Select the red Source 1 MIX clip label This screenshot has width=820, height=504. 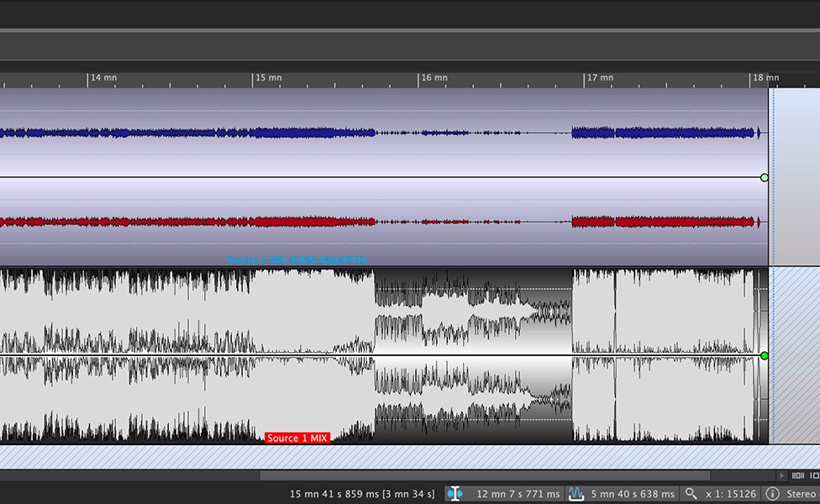[297, 438]
